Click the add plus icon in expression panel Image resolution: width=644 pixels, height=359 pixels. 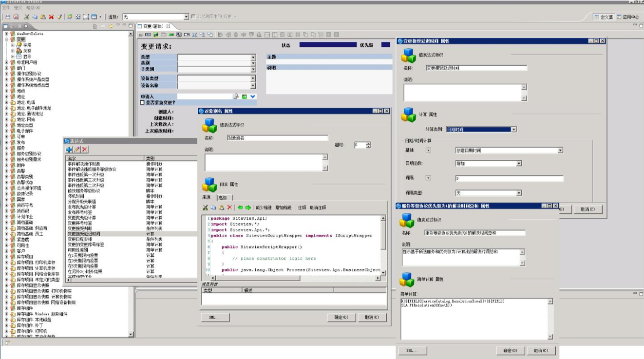coord(69,149)
